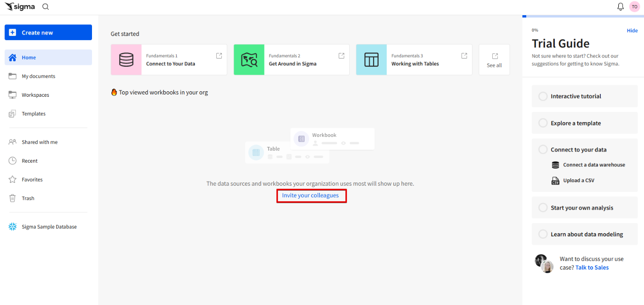Click the Templates icon

12,114
